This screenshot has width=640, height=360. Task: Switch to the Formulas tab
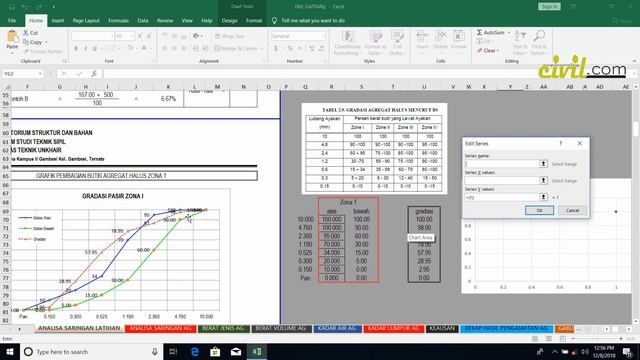tap(118, 20)
